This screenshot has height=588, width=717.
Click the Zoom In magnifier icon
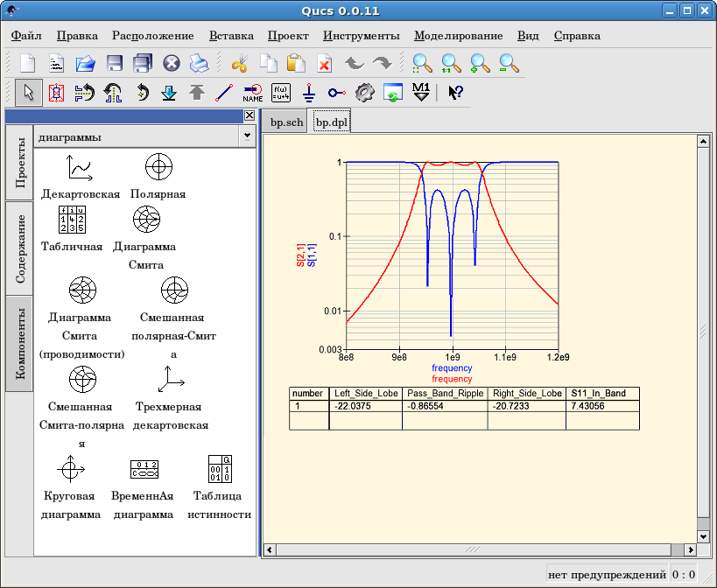point(480,63)
